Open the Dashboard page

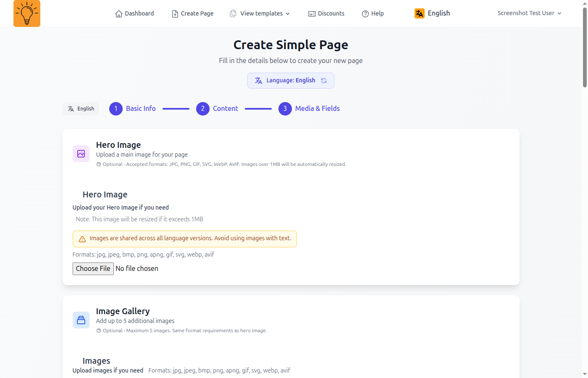(x=134, y=13)
